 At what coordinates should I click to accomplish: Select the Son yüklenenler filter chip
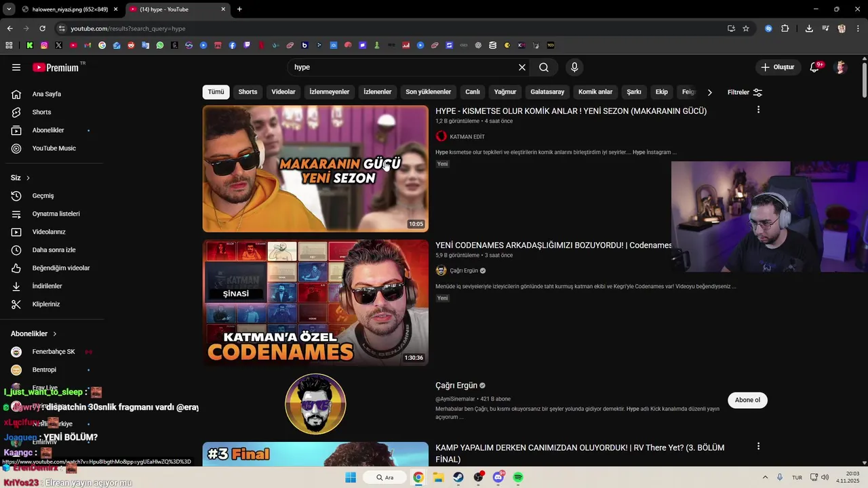click(429, 92)
